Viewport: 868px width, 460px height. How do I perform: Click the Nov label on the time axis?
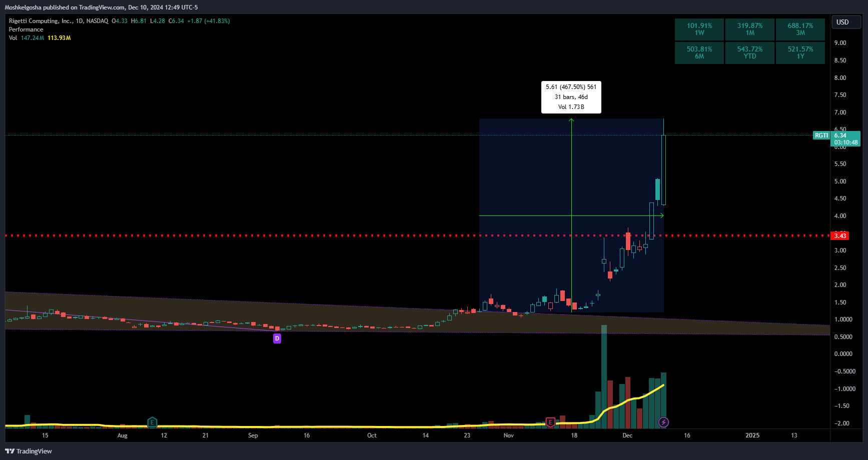(509, 435)
